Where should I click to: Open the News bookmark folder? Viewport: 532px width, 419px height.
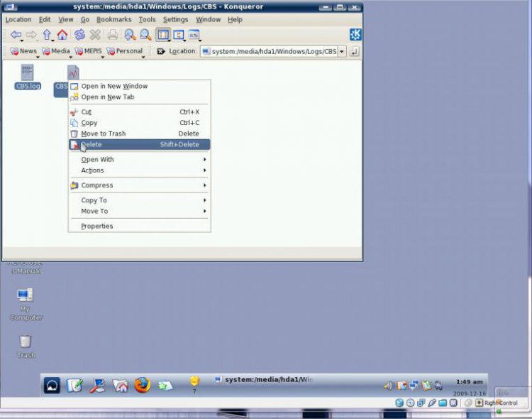(x=23, y=51)
